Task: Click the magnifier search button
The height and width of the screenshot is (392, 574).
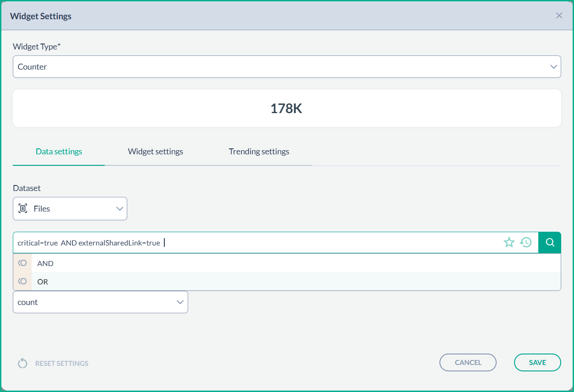Action: 550,243
